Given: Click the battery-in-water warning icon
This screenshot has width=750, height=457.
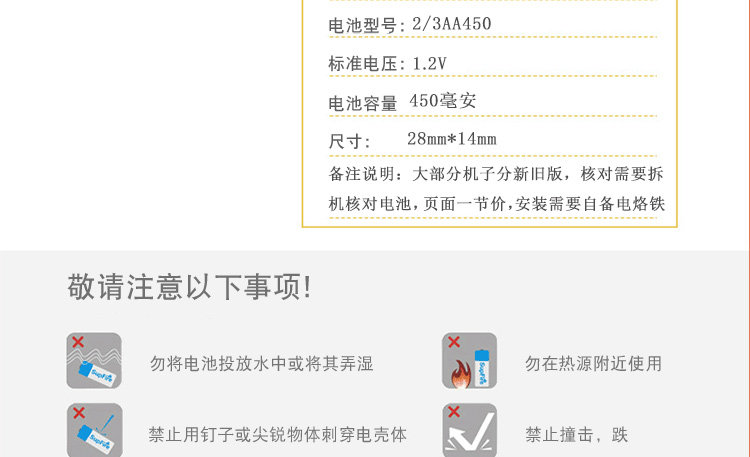Looking at the screenshot, I should click(x=94, y=360).
